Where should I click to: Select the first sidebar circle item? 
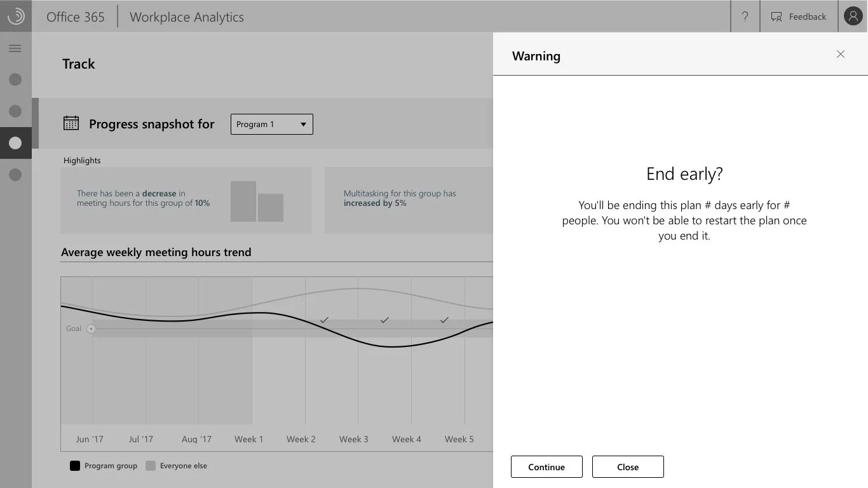pos(15,79)
